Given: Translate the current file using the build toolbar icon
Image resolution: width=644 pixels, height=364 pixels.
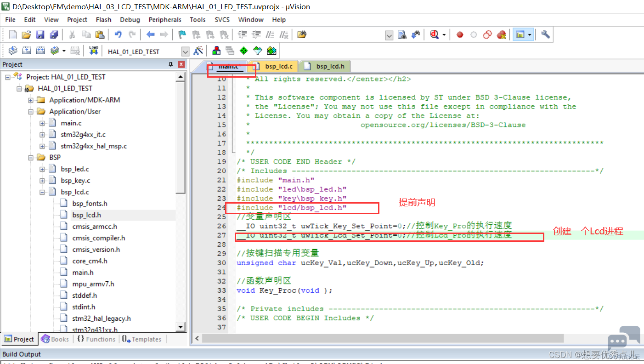Looking at the screenshot, I should coord(13,51).
